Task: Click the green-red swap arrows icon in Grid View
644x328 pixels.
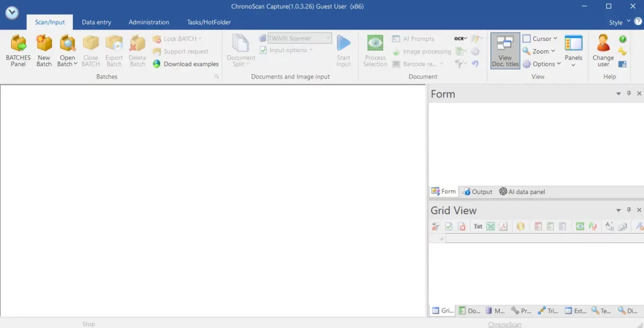Action: click(x=592, y=226)
